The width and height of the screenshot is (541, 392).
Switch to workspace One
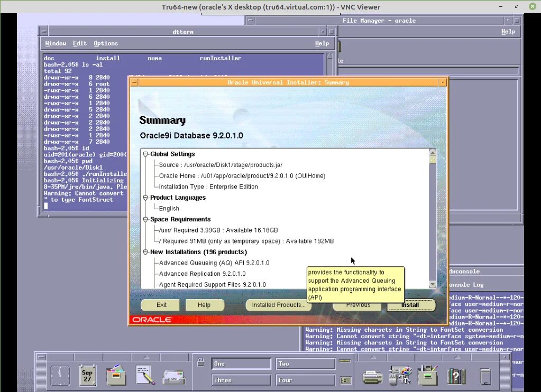pos(241,363)
